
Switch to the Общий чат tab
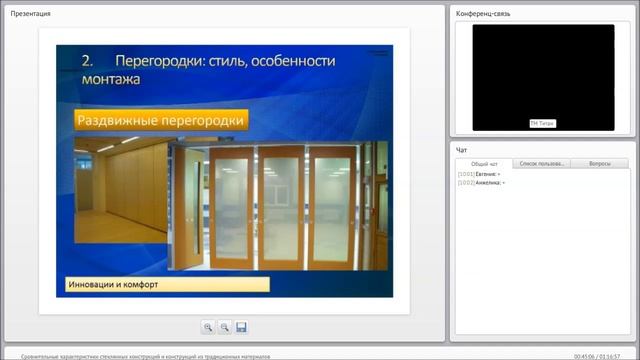tap(484, 164)
